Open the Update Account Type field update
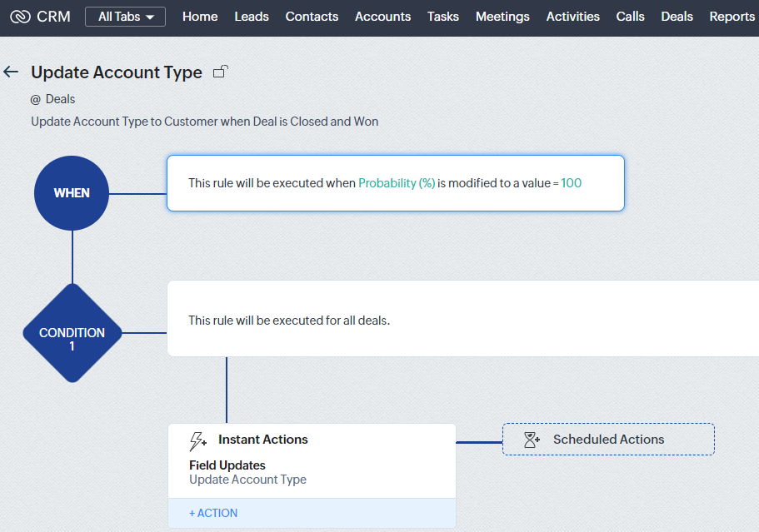The width and height of the screenshot is (759, 532). [x=247, y=480]
